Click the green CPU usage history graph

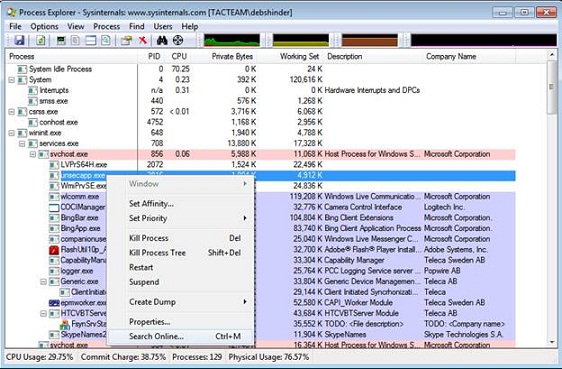(232, 40)
